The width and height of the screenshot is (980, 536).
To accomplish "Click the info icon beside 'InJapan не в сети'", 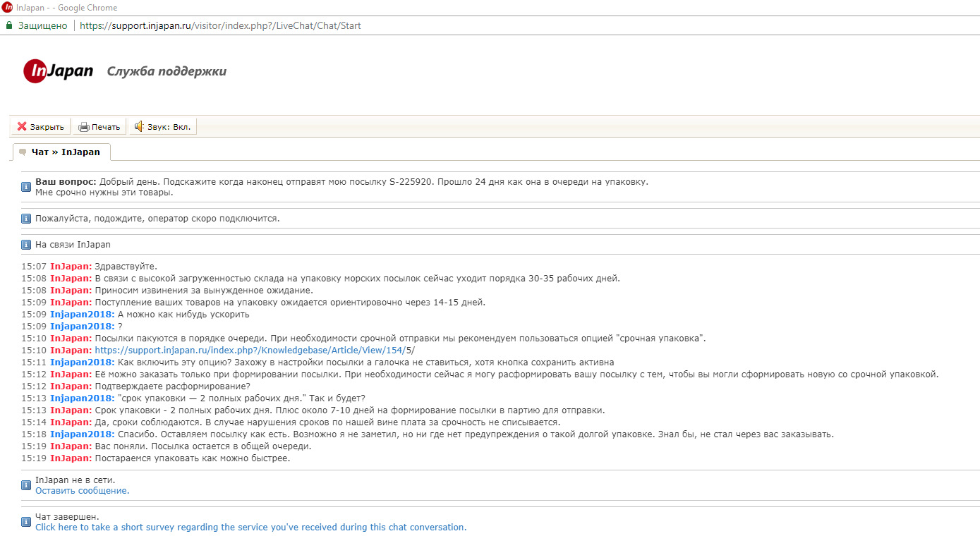I will click(x=26, y=485).
